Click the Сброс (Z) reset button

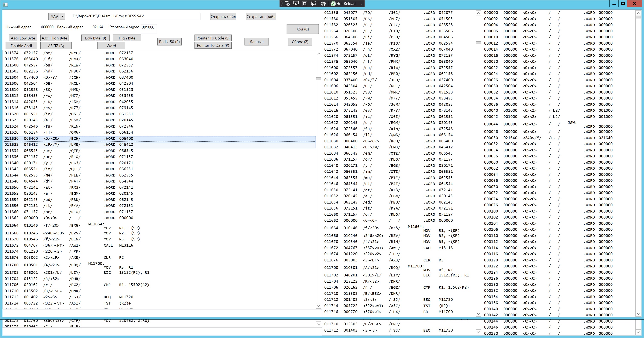click(x=300, y=42)
